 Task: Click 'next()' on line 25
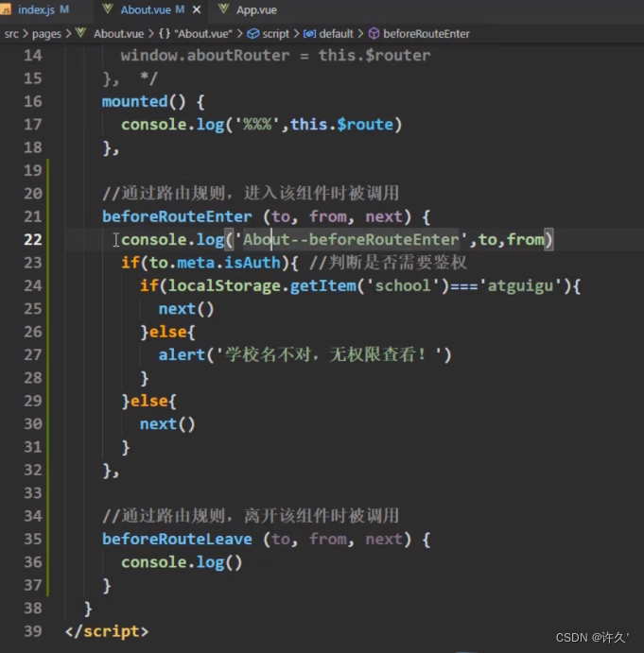(186, 309)
